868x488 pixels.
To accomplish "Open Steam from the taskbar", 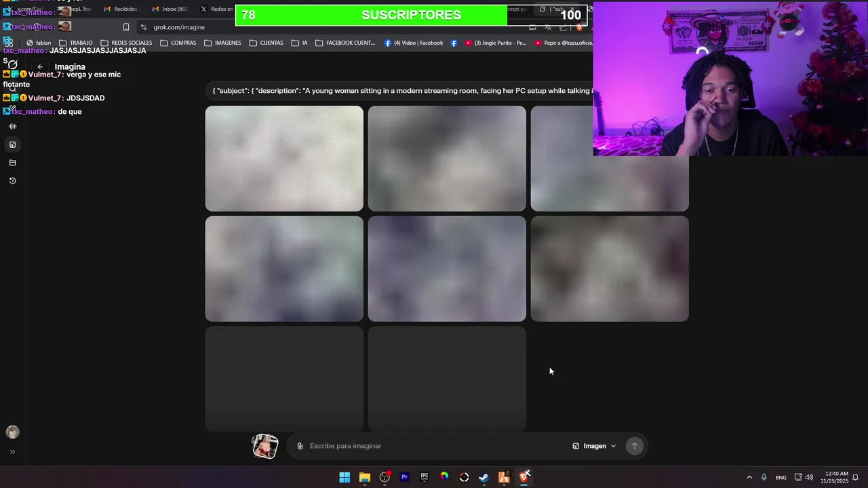I will (x=484, y=477).
